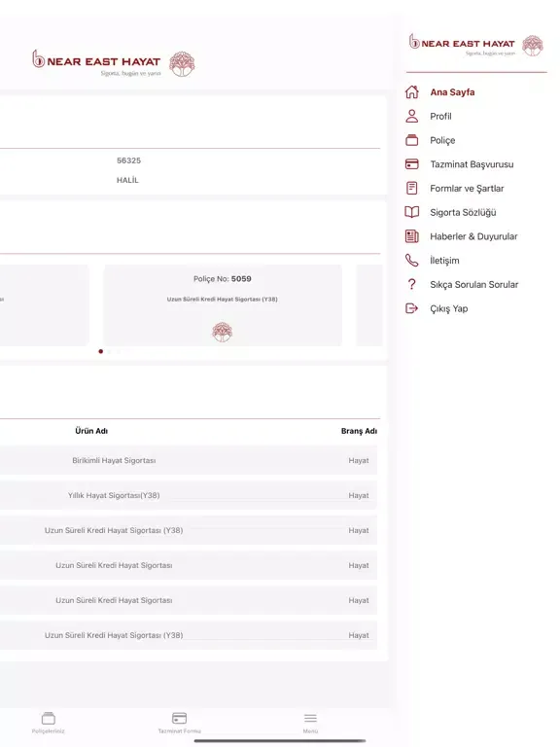Open Sigorta Sözlüğü menu item

[463, 212]
